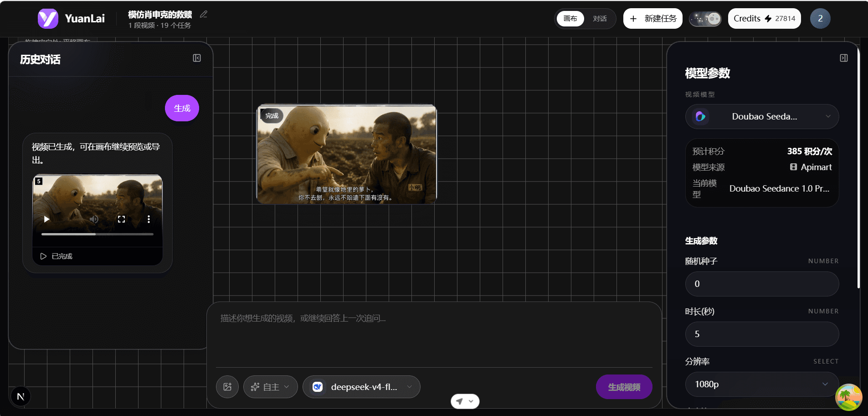Focus the 随机种子 input field
The image size is (868, 416).
pyautogui.click(x=762, y=284)
